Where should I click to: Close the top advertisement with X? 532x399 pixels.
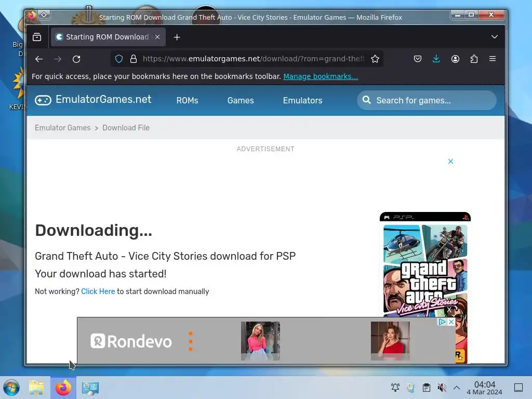[450, 162]
